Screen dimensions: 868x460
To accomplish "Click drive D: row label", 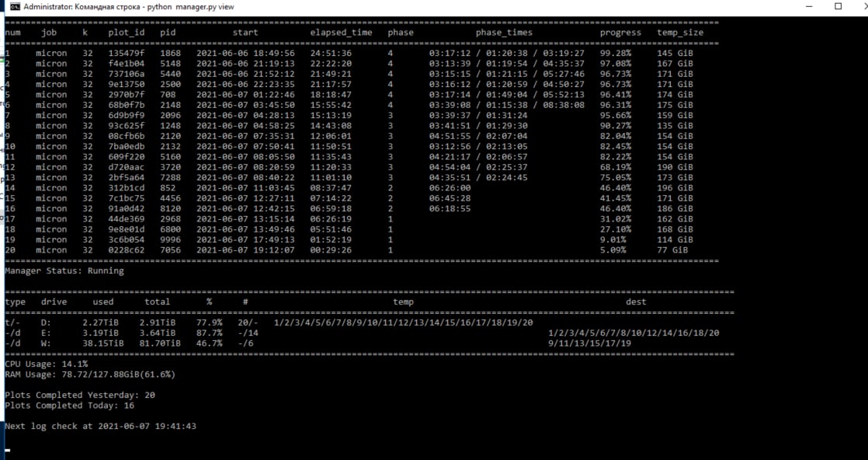I will (x=46, y=322).
